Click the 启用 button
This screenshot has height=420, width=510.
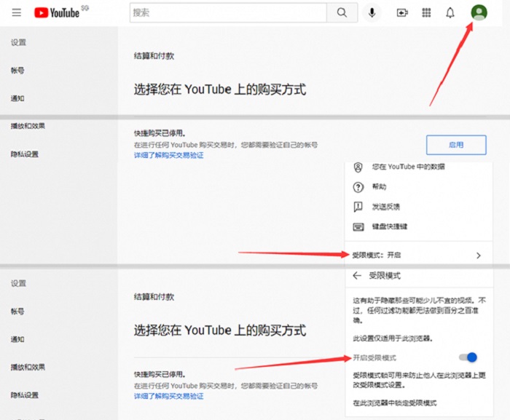point(456,145)
